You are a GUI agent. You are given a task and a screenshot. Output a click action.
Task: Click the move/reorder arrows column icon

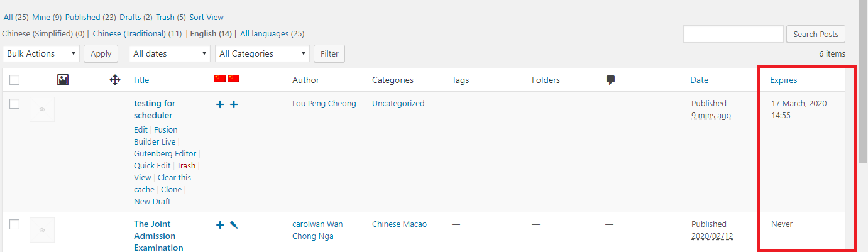tap(115, 80)
